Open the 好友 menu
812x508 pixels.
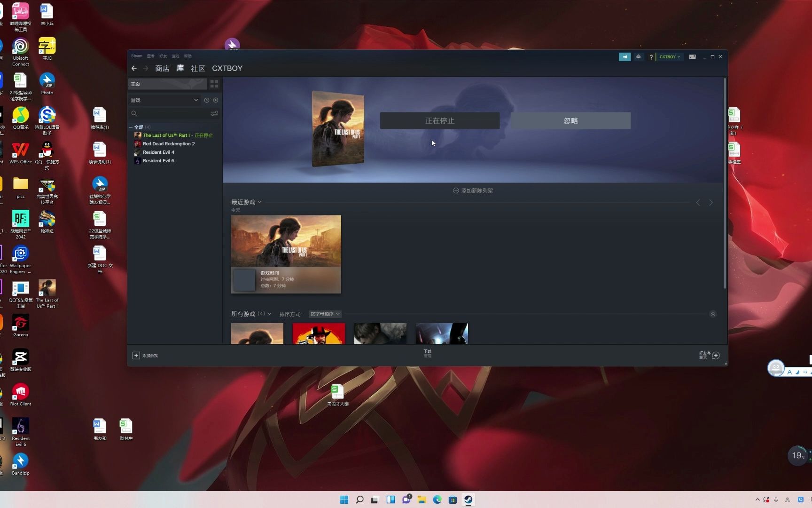163,56
